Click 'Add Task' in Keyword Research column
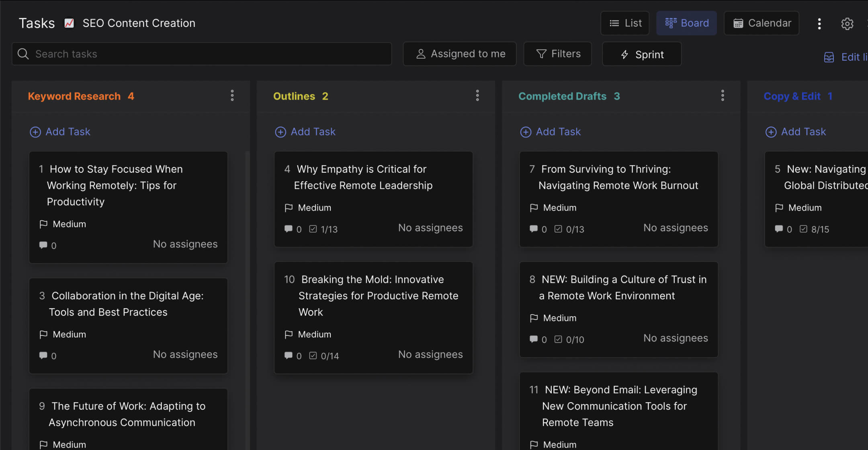 point(59,131)
